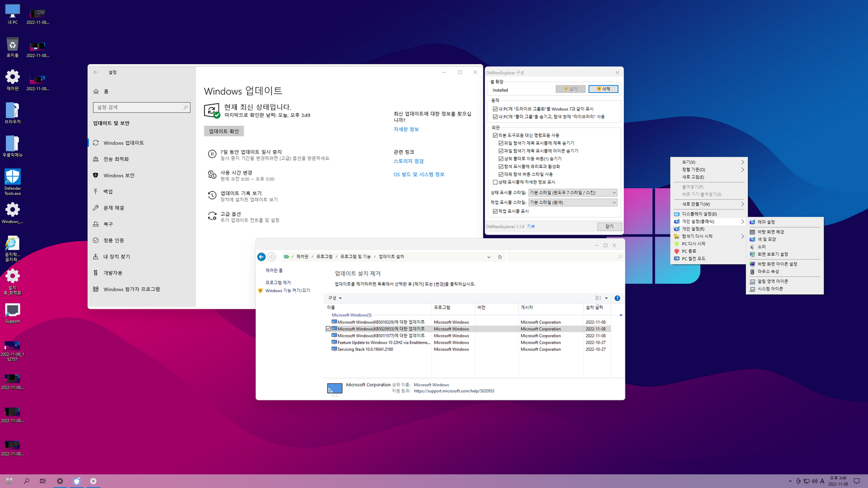Expand the 탐색기 다시 시작 submenu

(743, 236)
